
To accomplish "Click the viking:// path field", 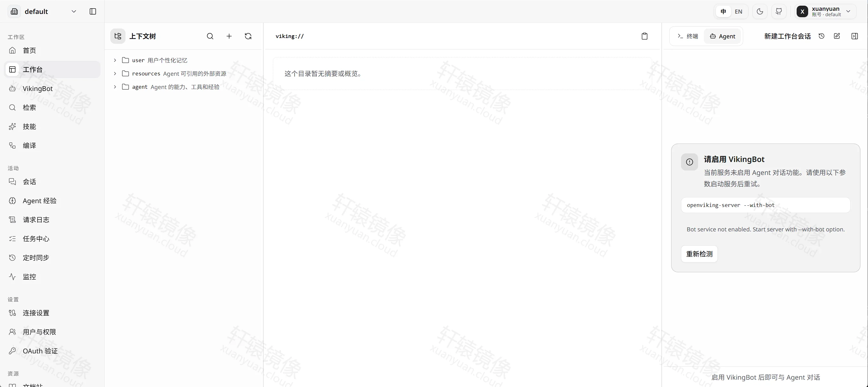I will point(289,36).
